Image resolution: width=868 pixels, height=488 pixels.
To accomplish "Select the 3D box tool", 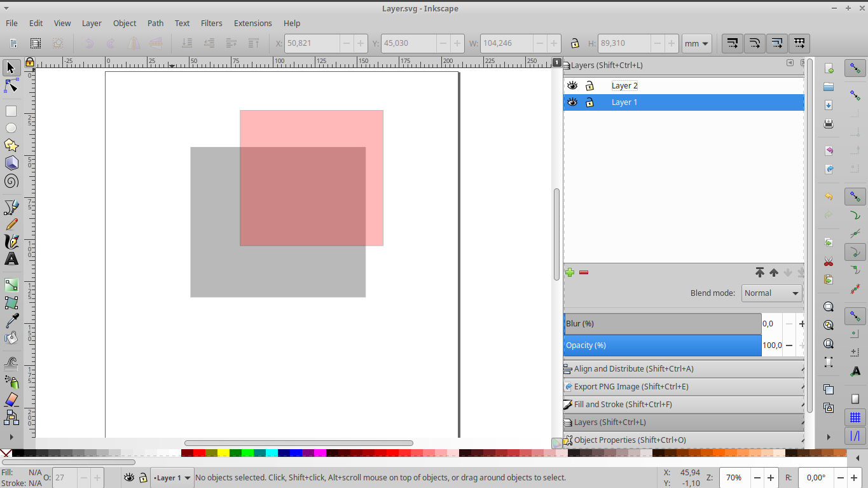I will 11,164.
